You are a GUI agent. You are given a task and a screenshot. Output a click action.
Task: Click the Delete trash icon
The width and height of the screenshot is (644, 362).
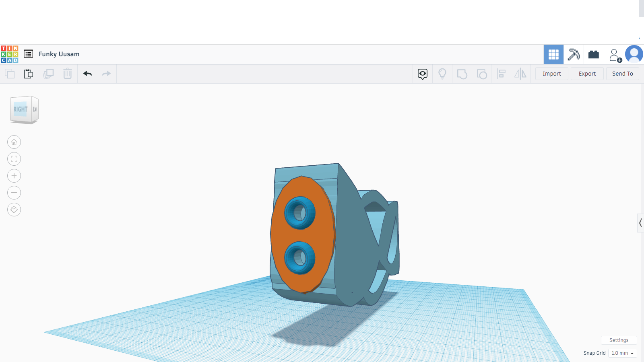68,74
